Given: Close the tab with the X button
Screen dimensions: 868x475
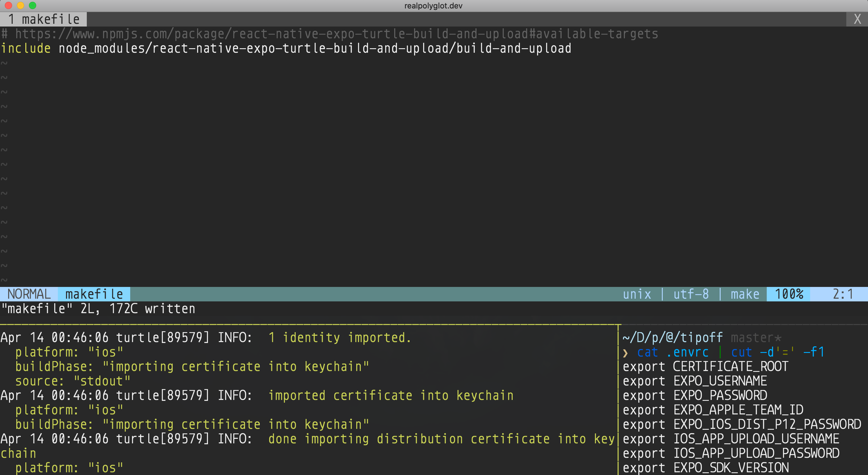Looking at the screenshot, I should [857, 19].
